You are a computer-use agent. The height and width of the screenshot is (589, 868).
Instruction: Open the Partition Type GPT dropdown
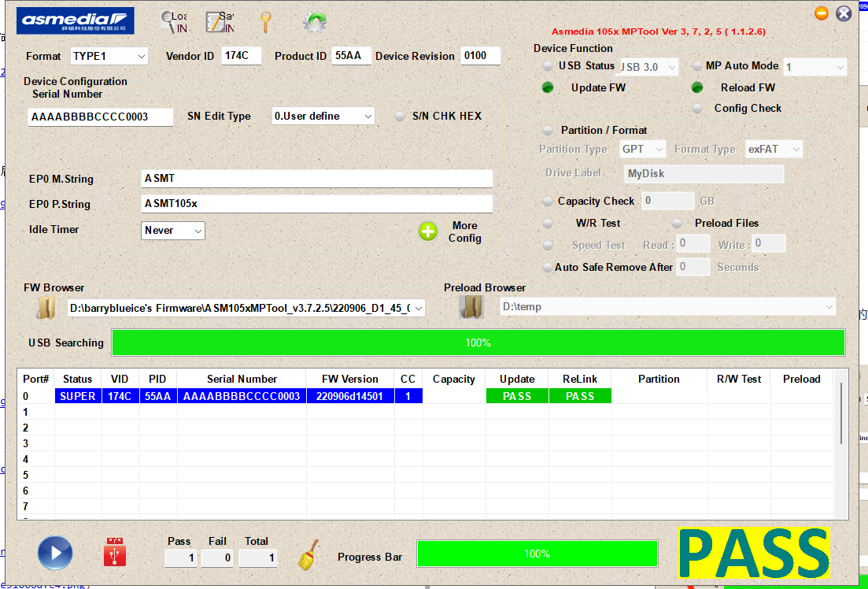pyautogui.click(x=642, y=149)
